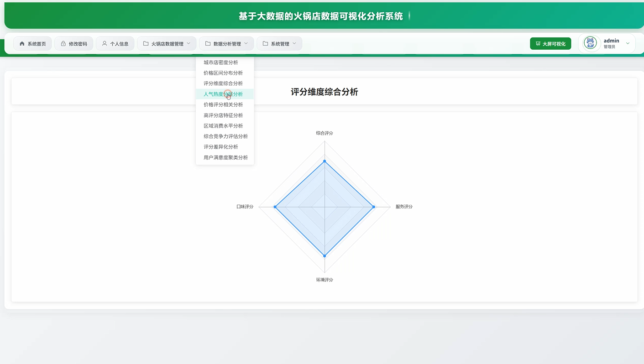This screenshot has height=364, width=644.
Task: Click the 环境评分 axis label
Action: (325, 280)
